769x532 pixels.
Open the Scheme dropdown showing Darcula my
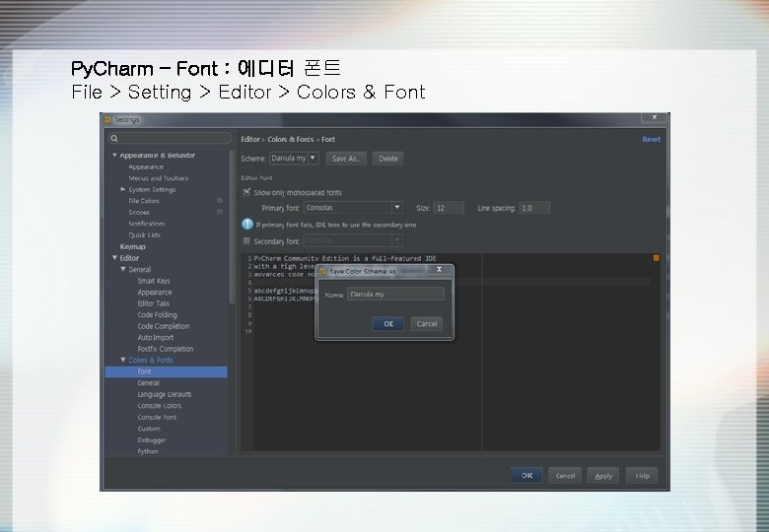(x=294, y=158)
